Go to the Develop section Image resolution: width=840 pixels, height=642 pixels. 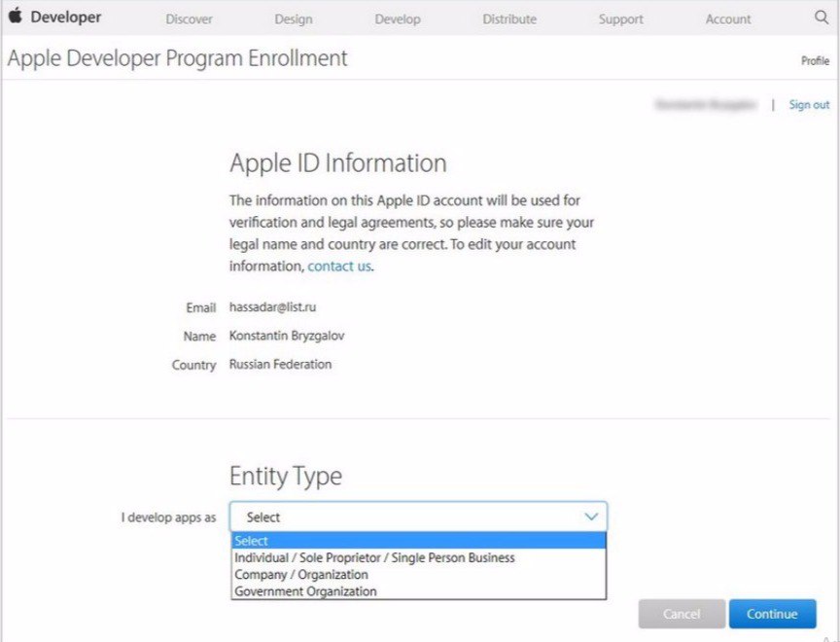tap(398, 18)
